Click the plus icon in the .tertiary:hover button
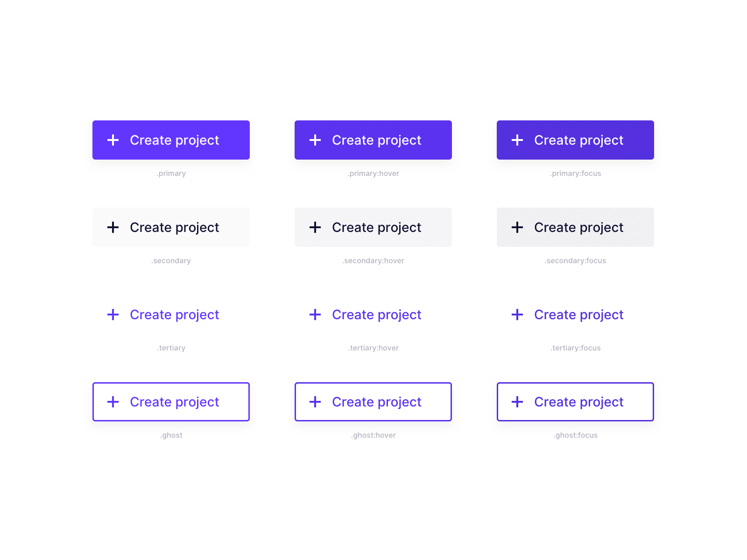The width and height of the screenshot is (747, 560). [315, 315]
